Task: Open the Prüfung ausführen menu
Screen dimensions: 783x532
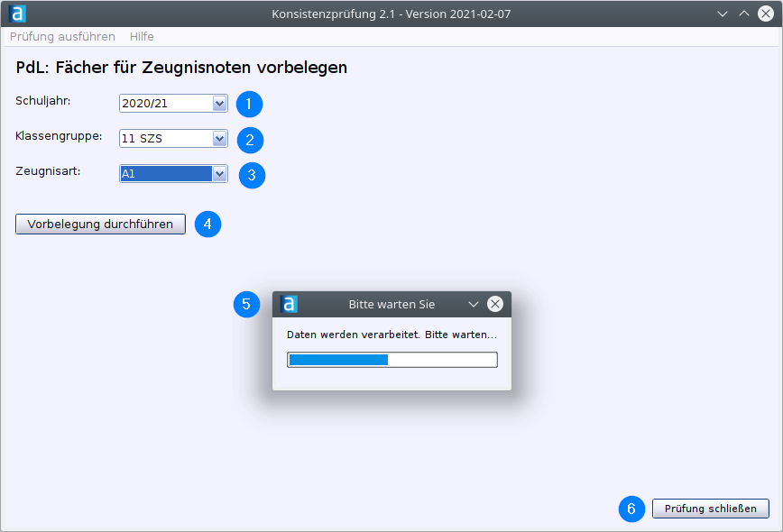Action: coord(62,36)
